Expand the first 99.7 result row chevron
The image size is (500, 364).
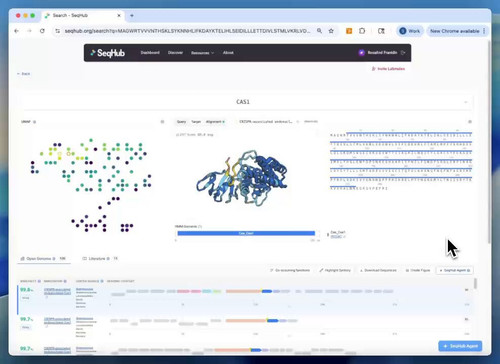[467, 319]
